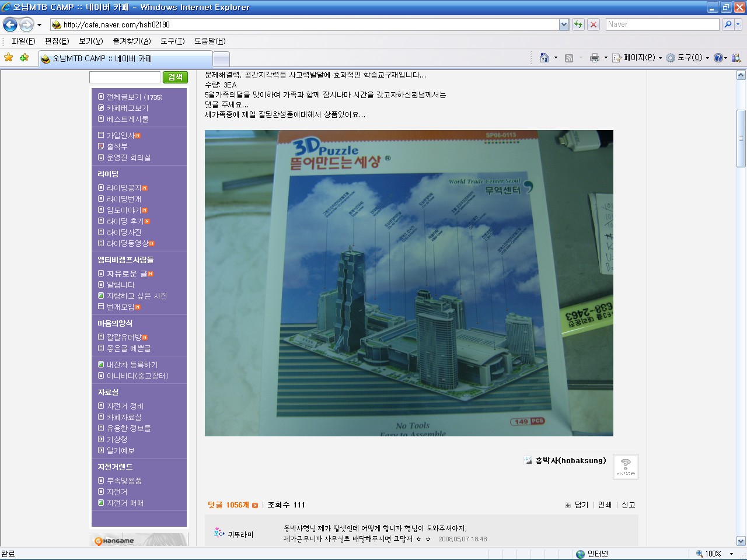747x560 pixels.
Task: Open Favorites Center star icon
Action: tap(8, 58)
